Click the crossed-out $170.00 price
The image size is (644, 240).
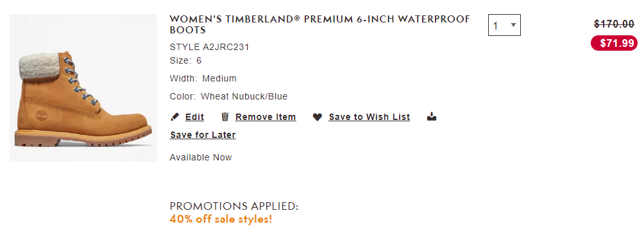[614, 24]
